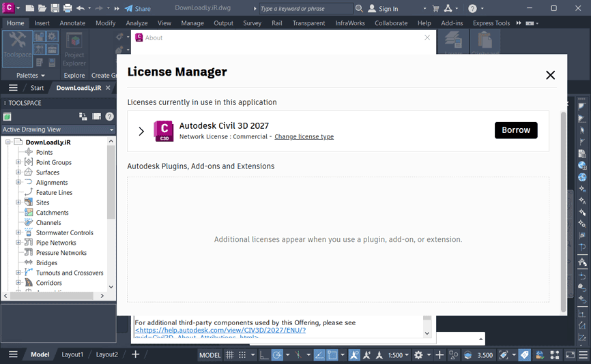Click the Toolspace ribbon button

[x=17, y=48]
